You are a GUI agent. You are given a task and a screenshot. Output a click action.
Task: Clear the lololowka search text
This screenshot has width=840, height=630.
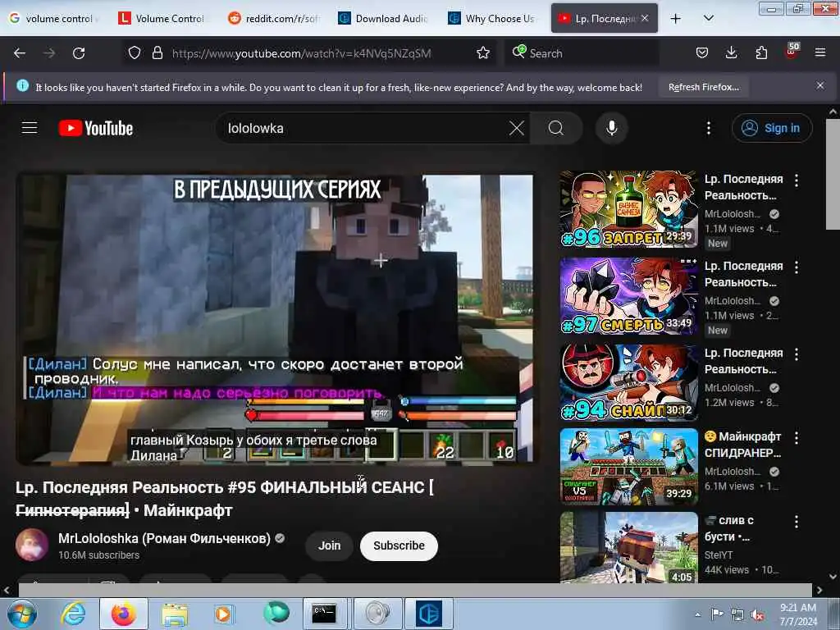(517, 128)
